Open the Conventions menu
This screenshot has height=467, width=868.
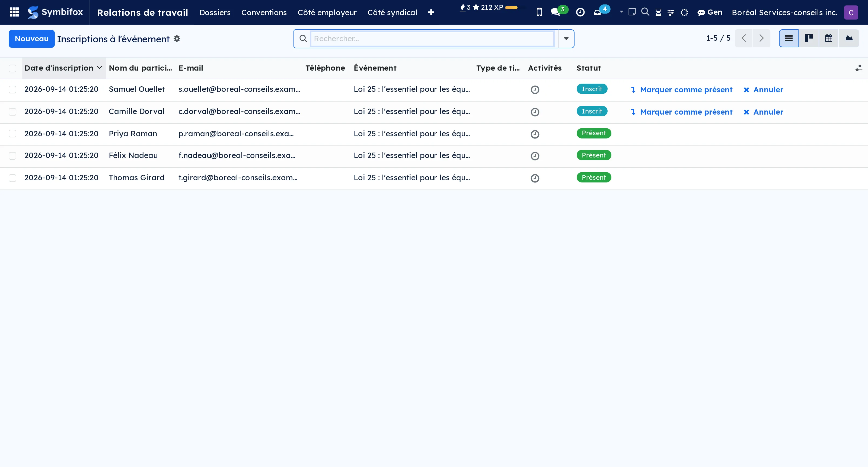(264, 12)
